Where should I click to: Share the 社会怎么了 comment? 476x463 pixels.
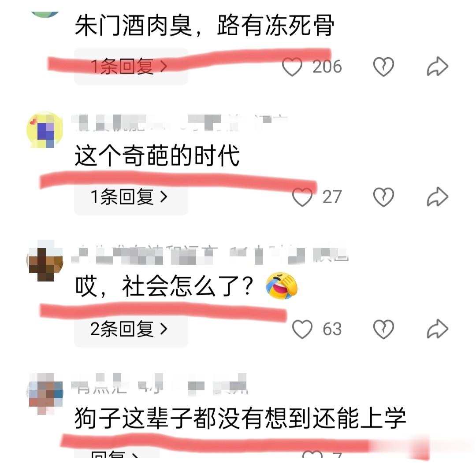click(437, 329)
